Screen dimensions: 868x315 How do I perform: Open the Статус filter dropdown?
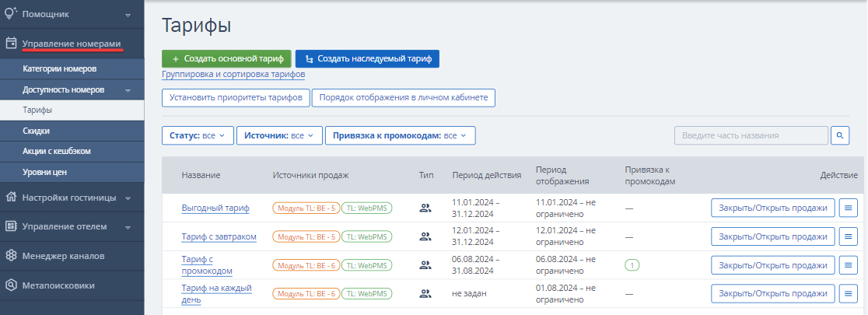click(198, 135)
